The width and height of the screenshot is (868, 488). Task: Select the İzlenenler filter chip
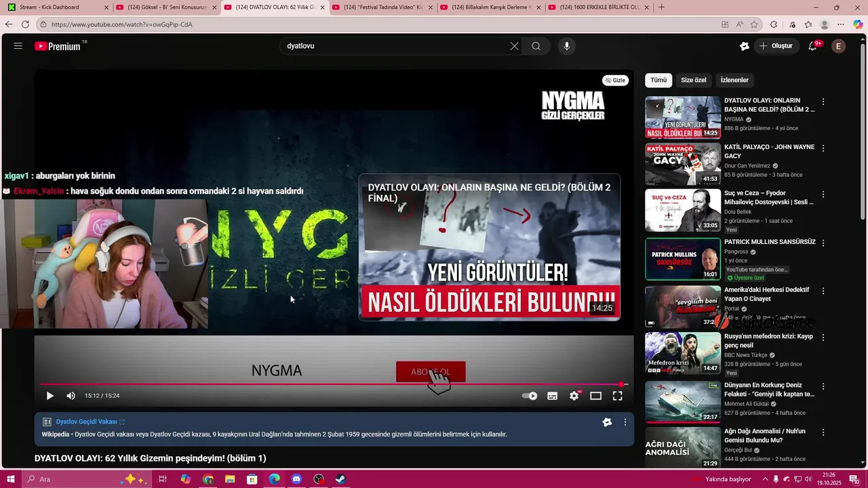(734, 80)
